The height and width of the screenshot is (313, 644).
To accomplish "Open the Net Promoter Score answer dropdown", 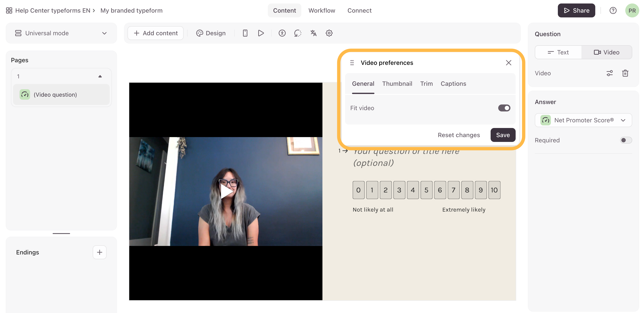I will click(583, 120).
